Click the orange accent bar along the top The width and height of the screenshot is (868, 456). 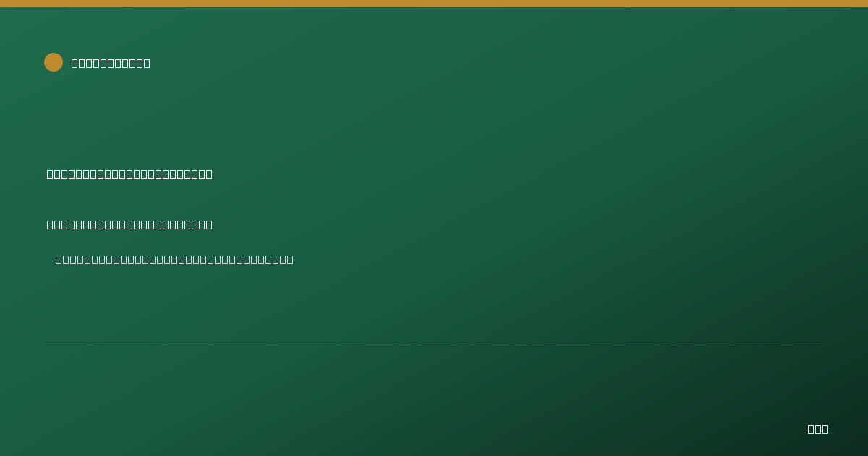434,4
